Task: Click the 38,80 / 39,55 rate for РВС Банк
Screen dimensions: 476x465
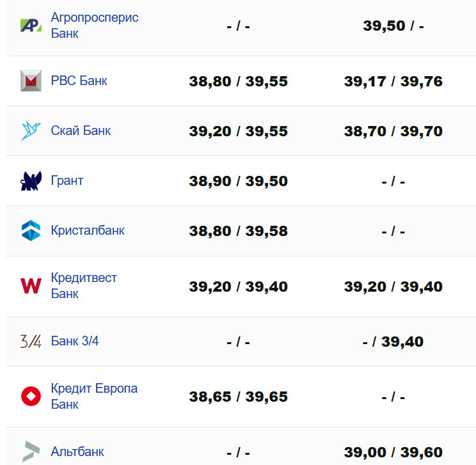Action: pyautogui.click(x=238, y=81)
